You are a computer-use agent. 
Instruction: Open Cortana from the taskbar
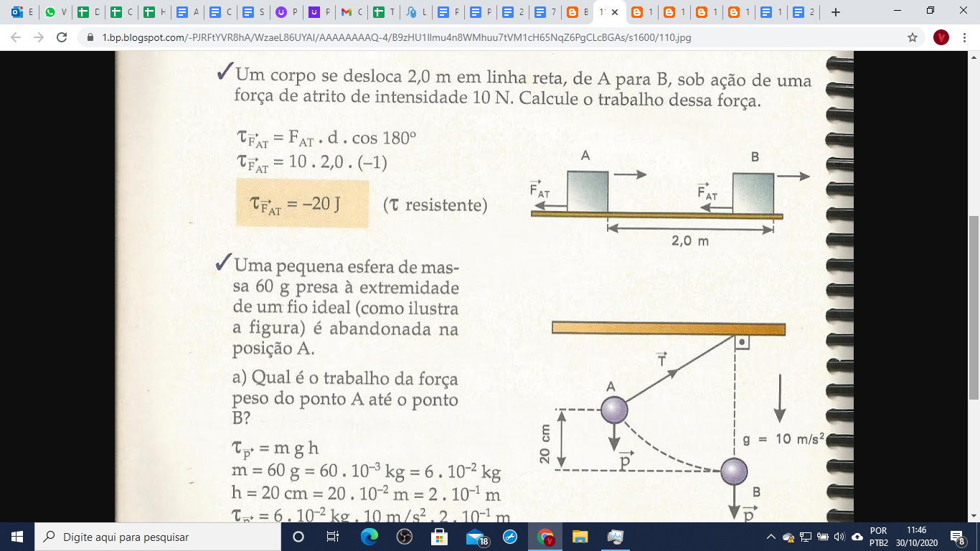click(x=298, y=537)
